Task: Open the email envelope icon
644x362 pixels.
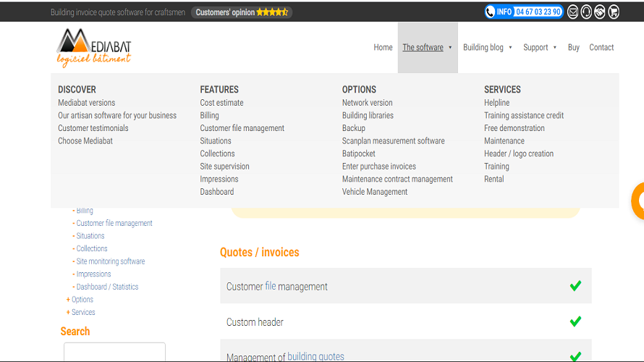Action: [x=572, y=12]
